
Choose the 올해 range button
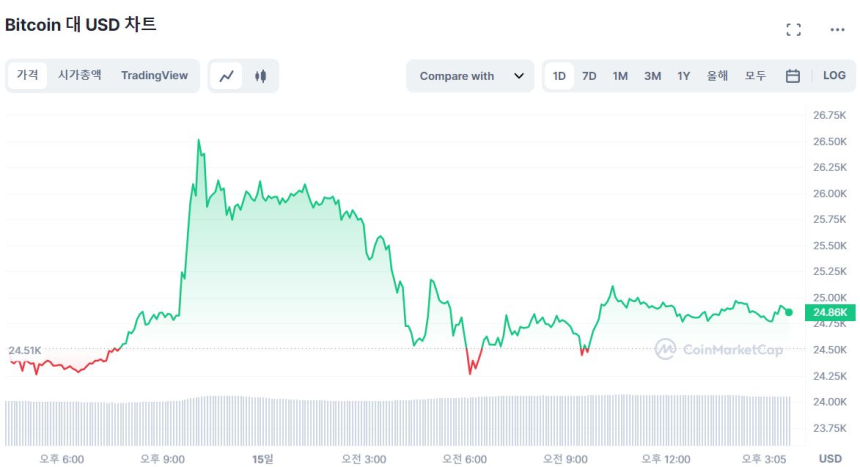pos(717,76)
